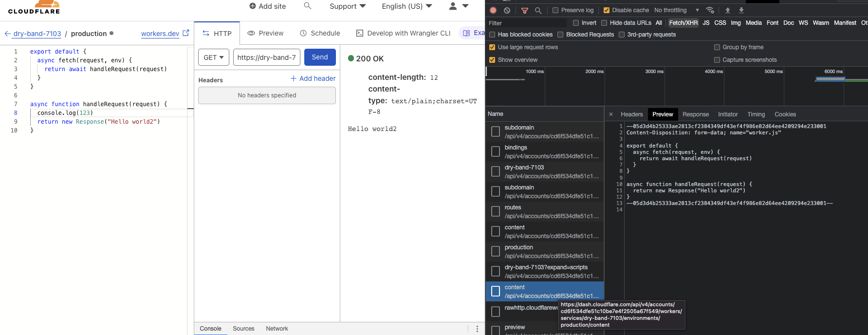Click the HTTP tab arrows icon
Viewport: 868px width, 335px height.
click(x=206, y=34)
